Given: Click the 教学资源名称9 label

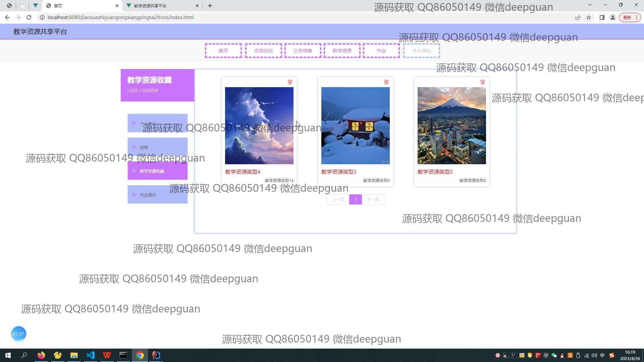Looking at the screenshot, I should pos(376,180).
